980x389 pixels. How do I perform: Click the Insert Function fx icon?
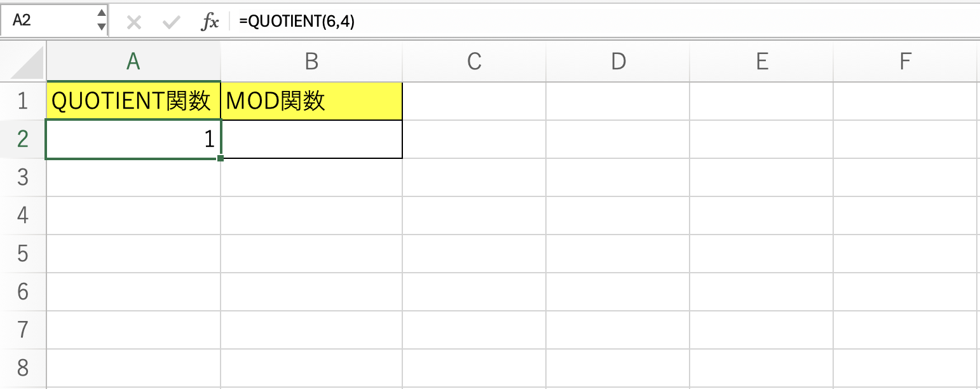[210, 21]
